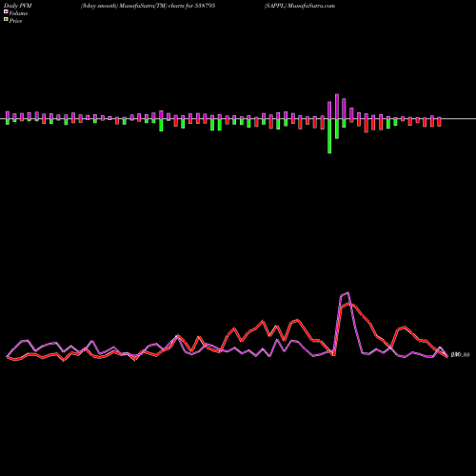Click the last price value label at right

click(x=460, y=355)
